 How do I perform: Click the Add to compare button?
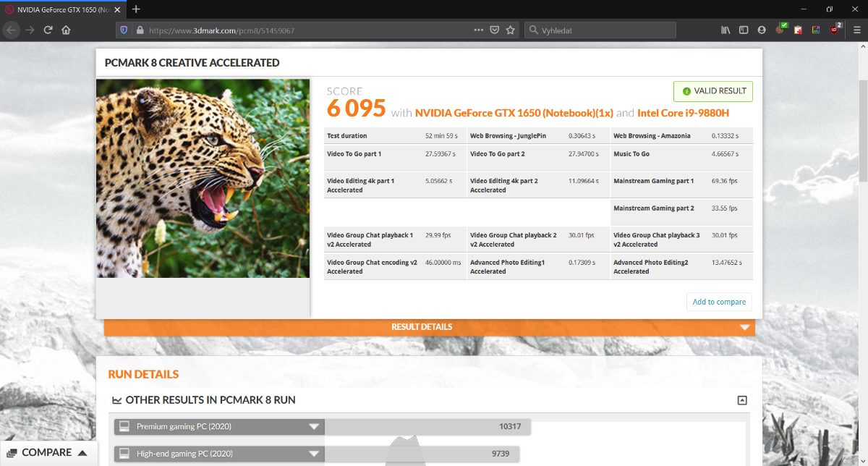point(718,302)
